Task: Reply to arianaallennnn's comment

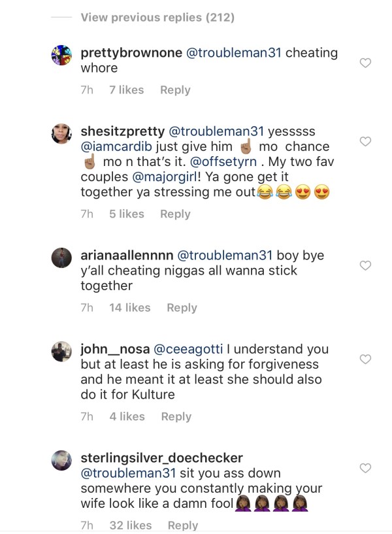Action: (182, 307)
